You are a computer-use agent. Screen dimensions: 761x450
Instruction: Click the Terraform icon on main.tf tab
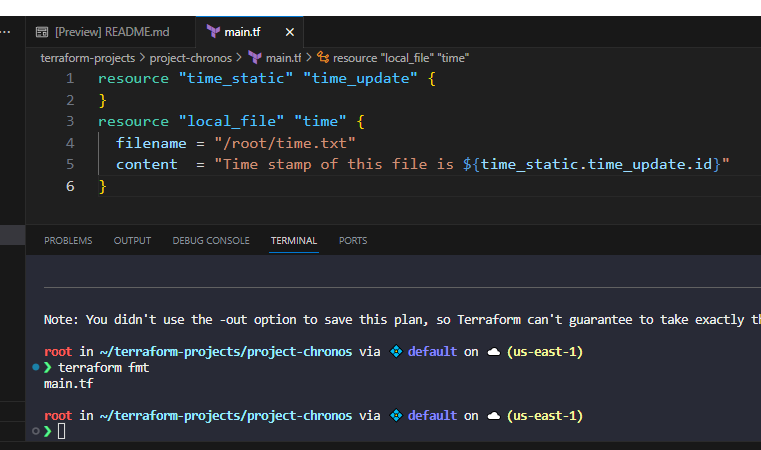tap(212, 32)
